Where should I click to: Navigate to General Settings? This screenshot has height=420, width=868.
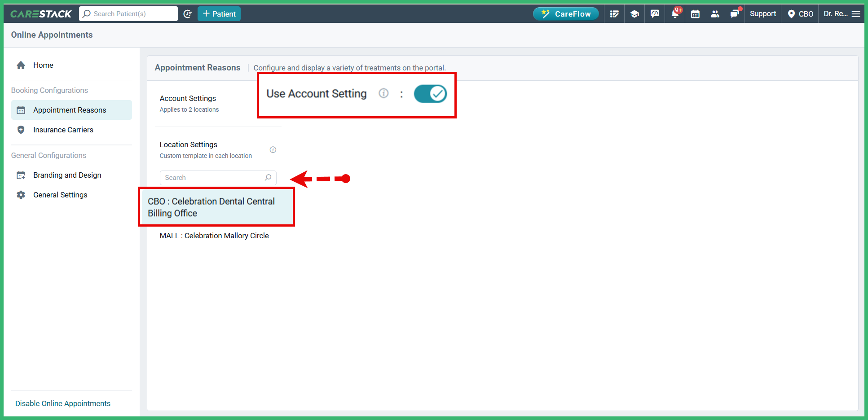point(60,195)
